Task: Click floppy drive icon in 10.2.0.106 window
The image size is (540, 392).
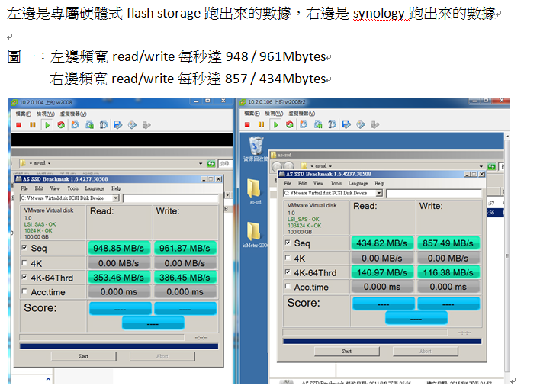Action: [346, 125]
